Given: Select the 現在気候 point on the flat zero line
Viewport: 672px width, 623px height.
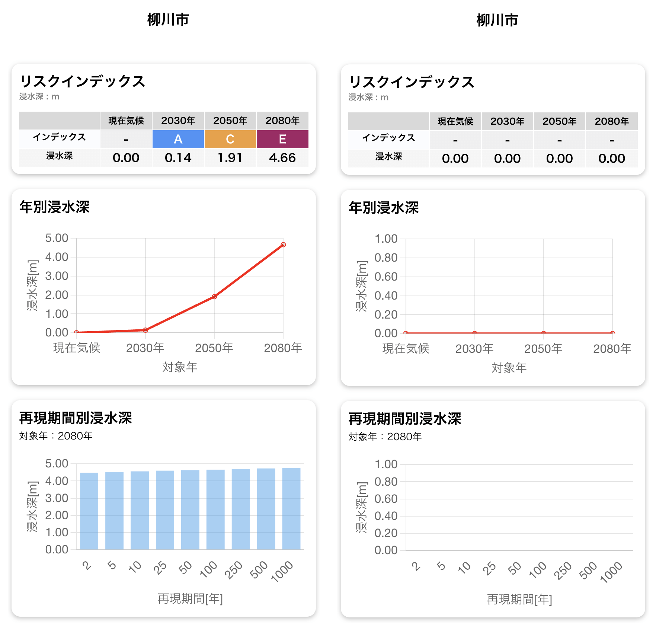Looking at the screenshot, I should (x=406, y=333).
